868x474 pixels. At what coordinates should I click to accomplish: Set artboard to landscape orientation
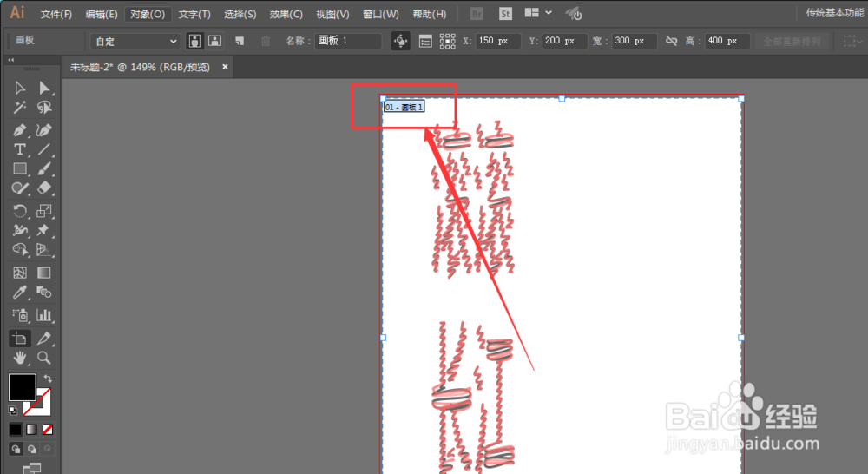[x=214, y=41]
